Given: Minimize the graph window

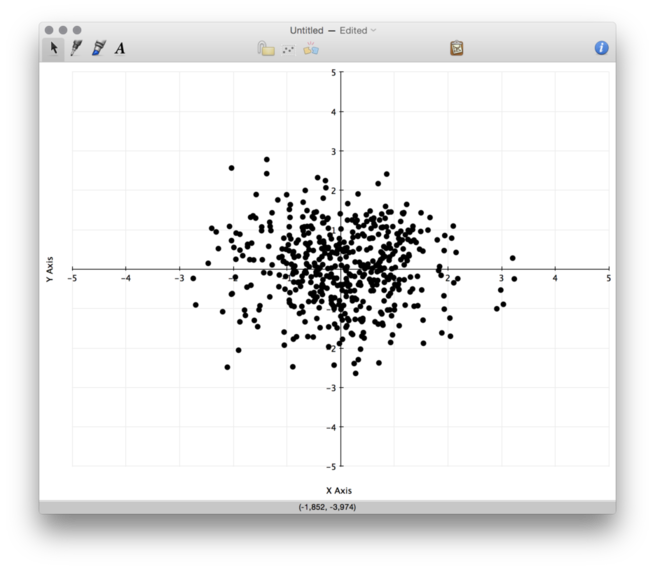Looking at the screenshot, I should pyautogui.click(x=63, y=31).
